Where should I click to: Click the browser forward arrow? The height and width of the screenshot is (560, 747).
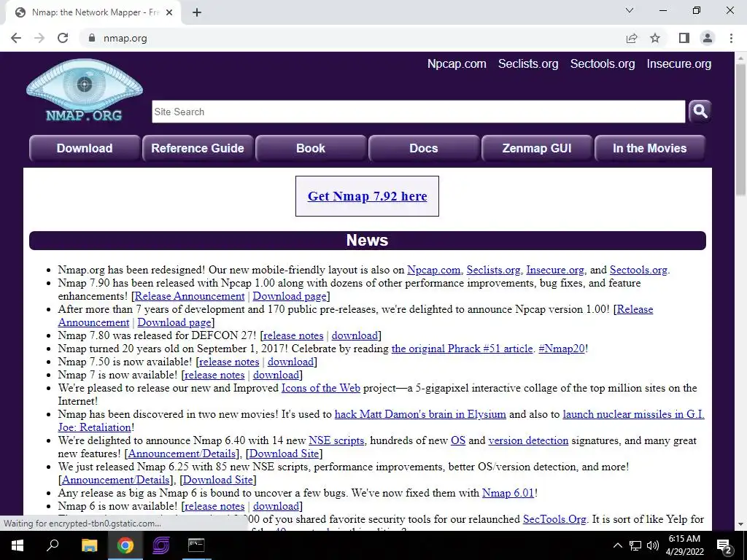[39, 38]
